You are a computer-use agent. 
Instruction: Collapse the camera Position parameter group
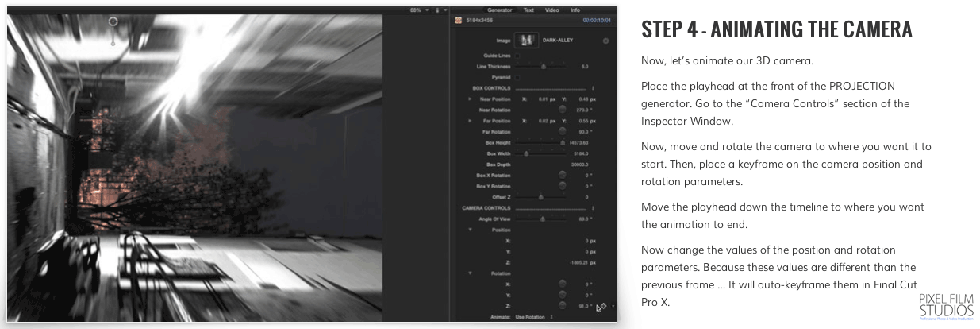pos(470,230)
